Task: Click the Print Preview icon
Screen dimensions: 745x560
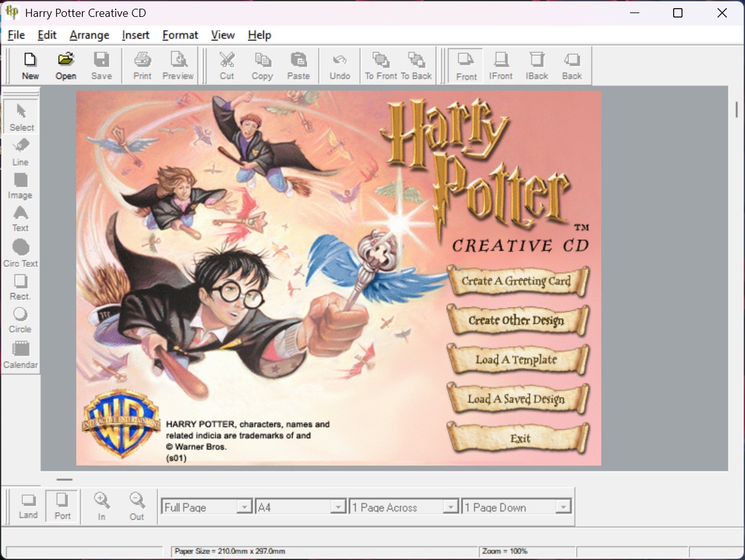Action: (x=178, y=66)
